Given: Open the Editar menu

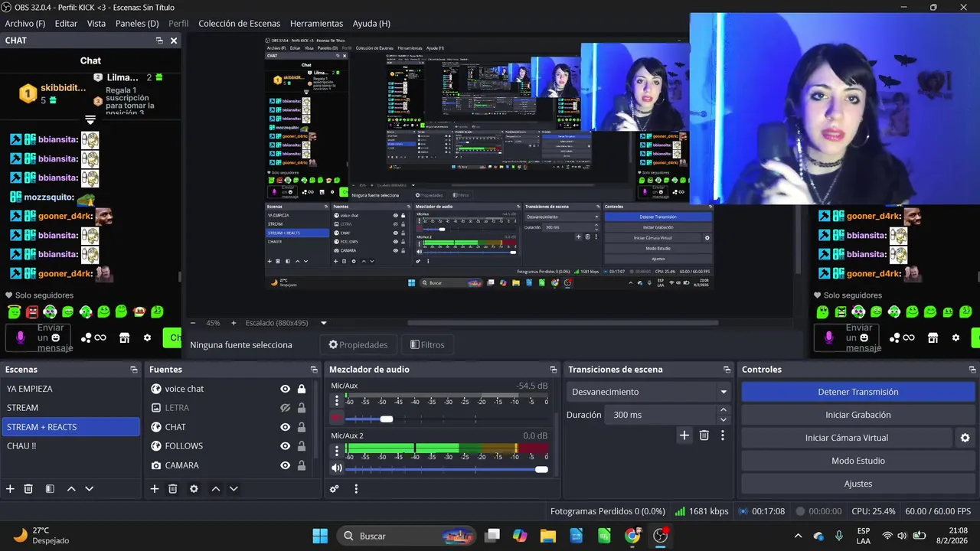Looking at the screenshot, I should pyautogui.click(x=66, y=23).
